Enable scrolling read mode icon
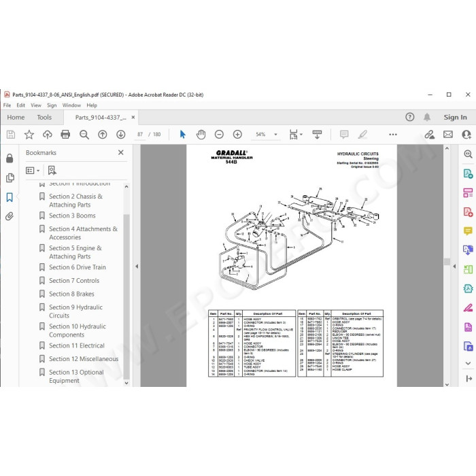The width and height of the screenshot is (476, 476). pyautogui.click(x=317, y=134)
